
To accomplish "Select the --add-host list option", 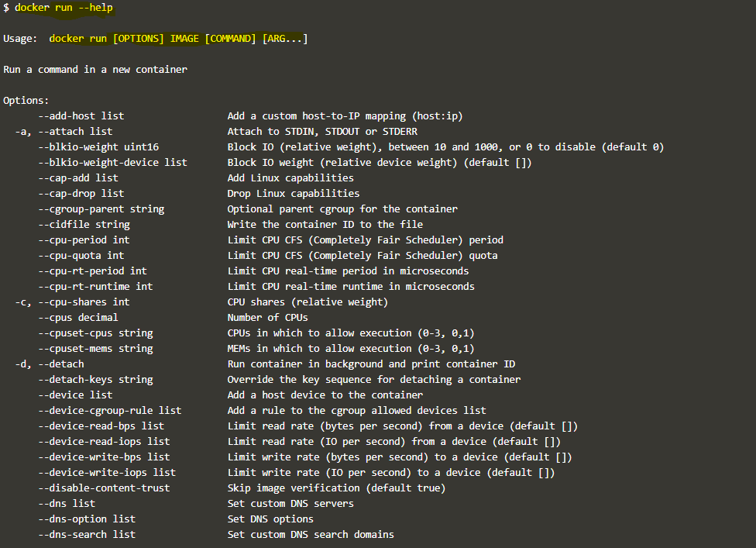I will [81, 116].
